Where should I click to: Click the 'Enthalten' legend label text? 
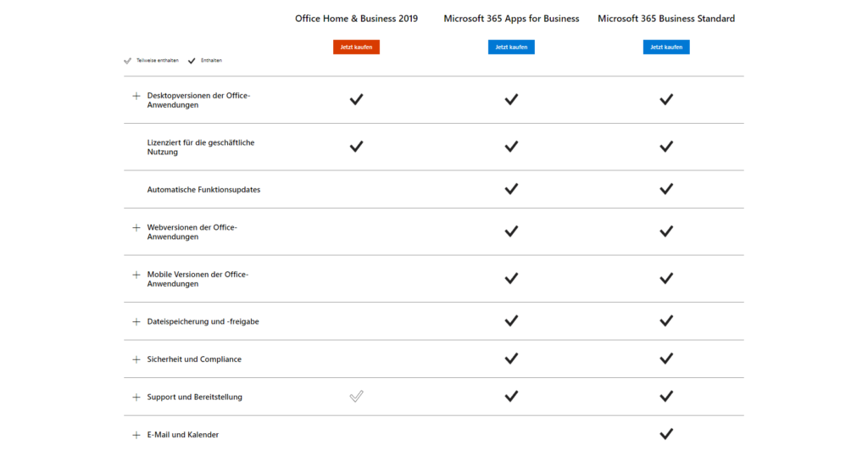(x=211, y=60)
